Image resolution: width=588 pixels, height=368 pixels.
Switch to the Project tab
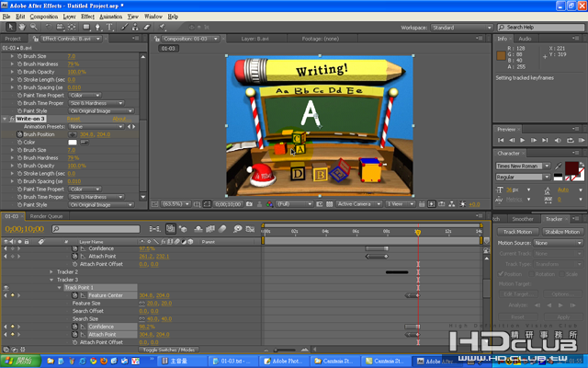pos(13,39)
